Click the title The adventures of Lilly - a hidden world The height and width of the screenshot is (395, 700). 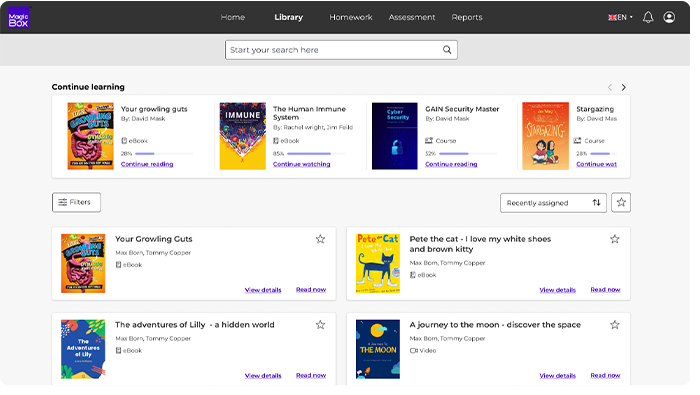point(195,325)
